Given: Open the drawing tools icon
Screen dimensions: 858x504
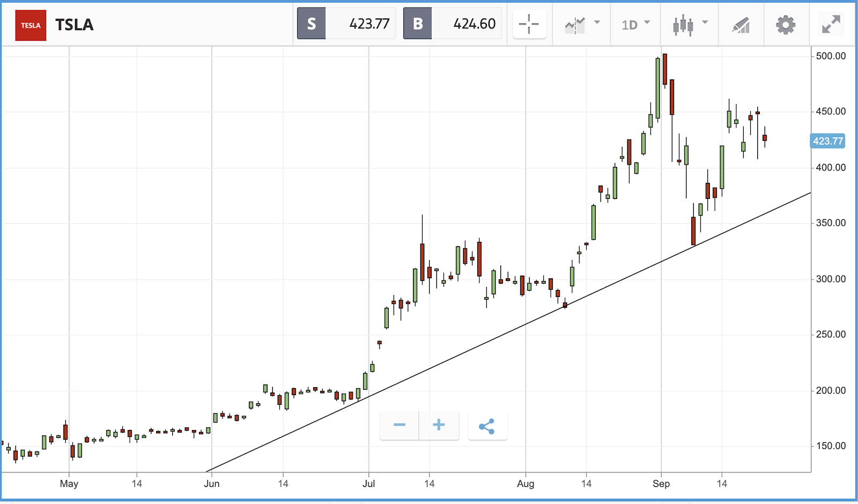Looking at the screenshot, I should 741,25.
